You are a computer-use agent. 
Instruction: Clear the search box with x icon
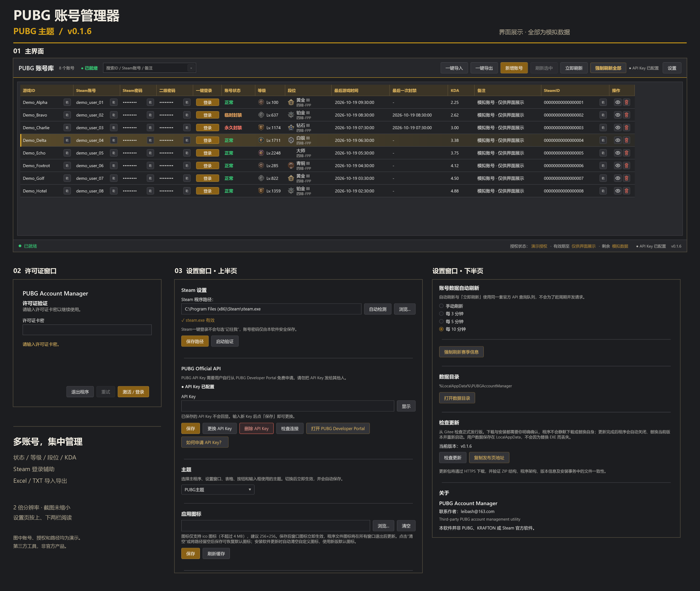tap(191, 68)
